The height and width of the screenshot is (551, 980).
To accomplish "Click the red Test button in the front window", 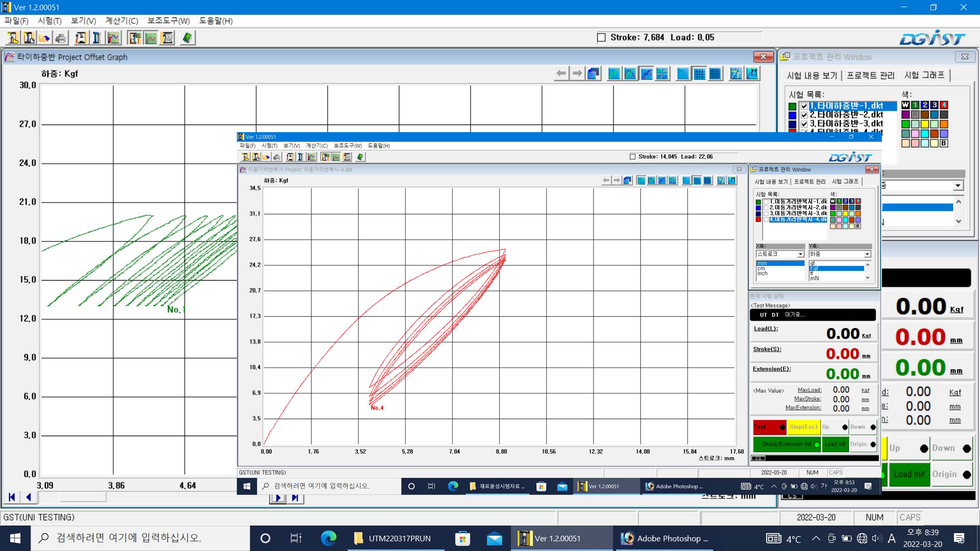I will point(769,427).
